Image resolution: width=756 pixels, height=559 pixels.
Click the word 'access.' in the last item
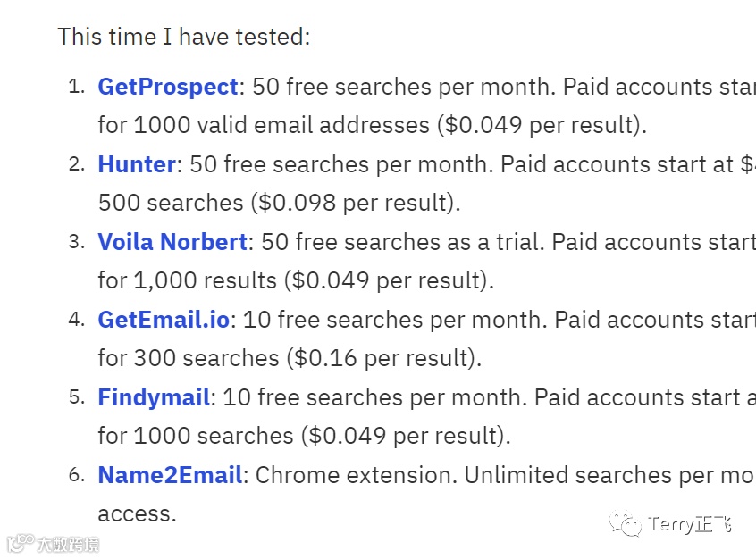click(137, 513)
